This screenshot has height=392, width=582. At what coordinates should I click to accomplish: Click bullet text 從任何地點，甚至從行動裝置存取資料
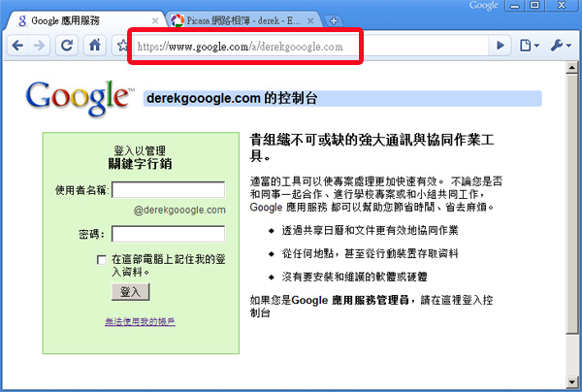tap(370, 253)
